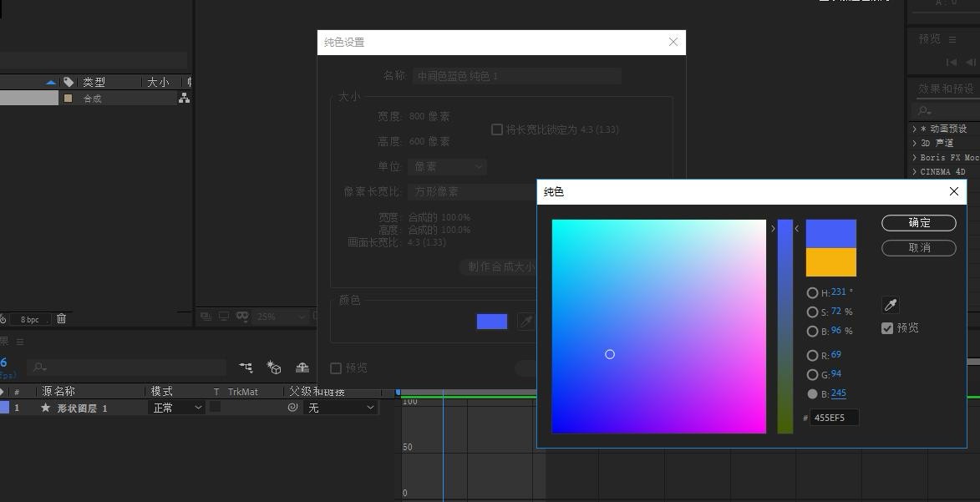Enable Preview checkbox in Solid Settings dialog
Image resolution: width=980 pixels, height=502 pixels.
click(x=336, y=368)
